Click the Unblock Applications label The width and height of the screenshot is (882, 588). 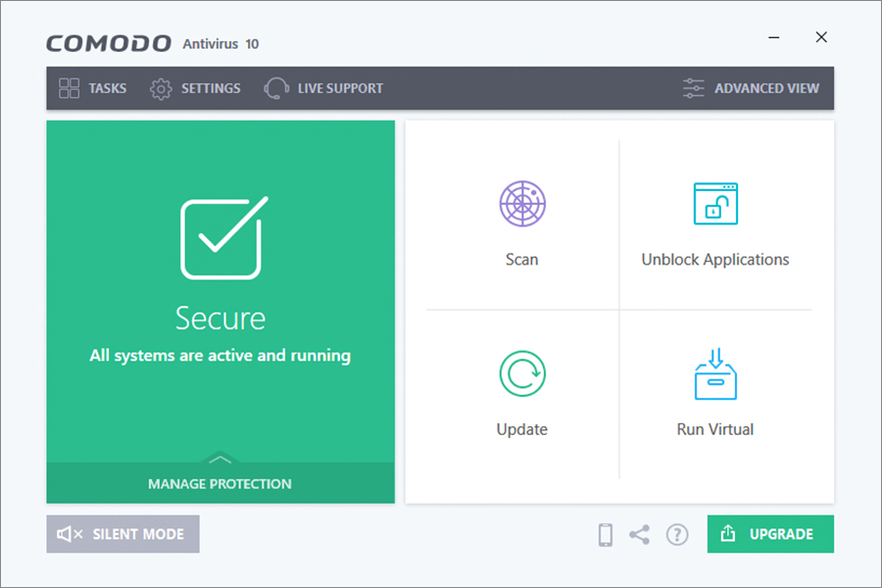(x=715, y=260)
